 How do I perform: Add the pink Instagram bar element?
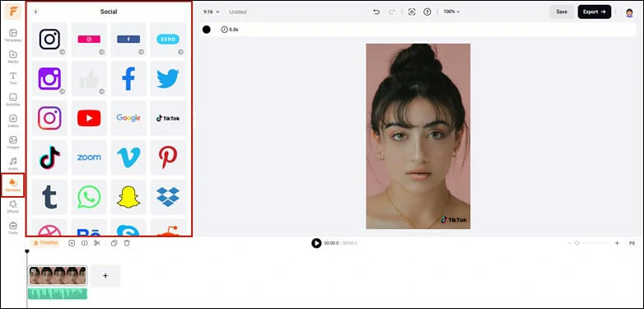point(89,40)
